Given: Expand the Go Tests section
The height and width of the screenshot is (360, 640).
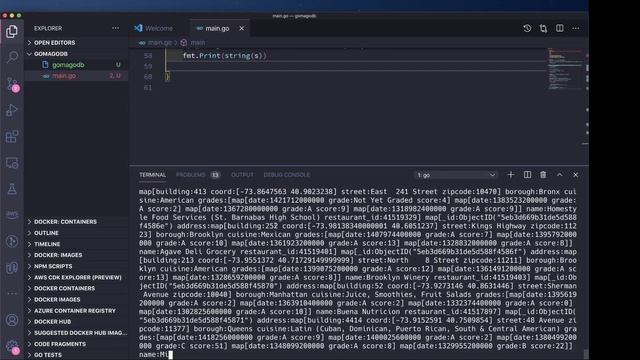Looking at the screenshot, I should tap(76, 355).
